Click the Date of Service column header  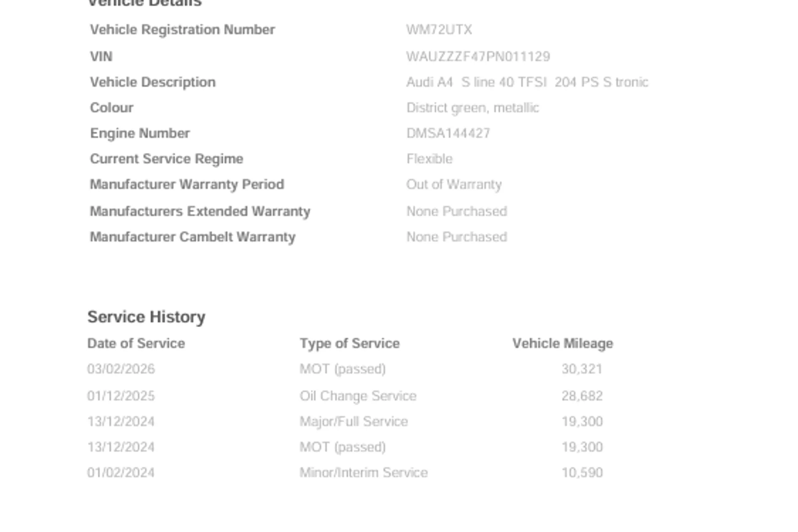(136, 344)
